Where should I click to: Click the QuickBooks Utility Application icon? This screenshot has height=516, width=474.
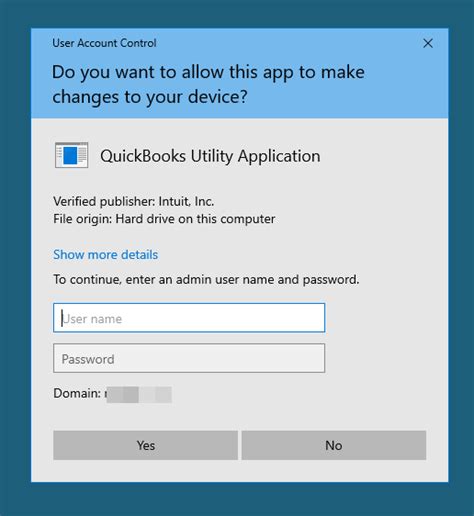point(71,155)
